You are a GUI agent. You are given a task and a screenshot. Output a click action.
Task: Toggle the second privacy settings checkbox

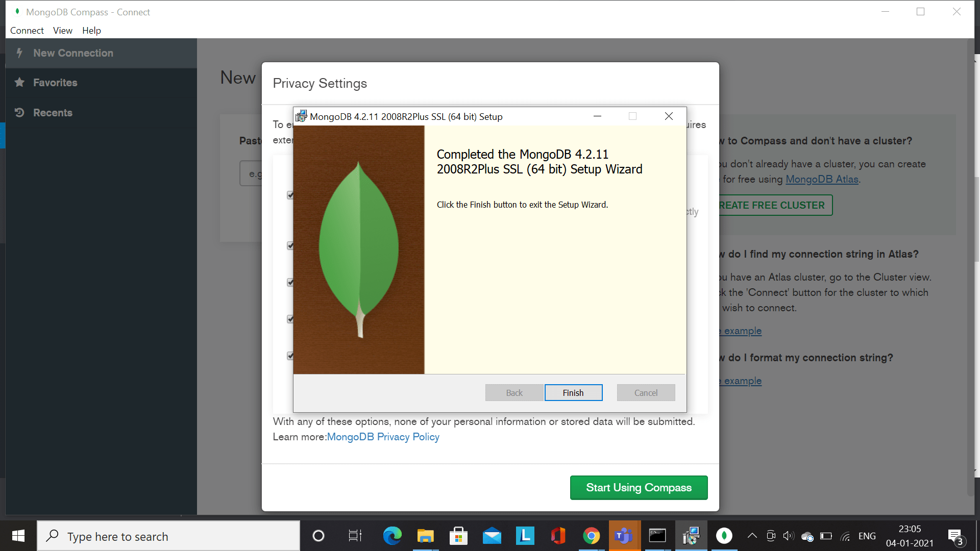point(290,245)
